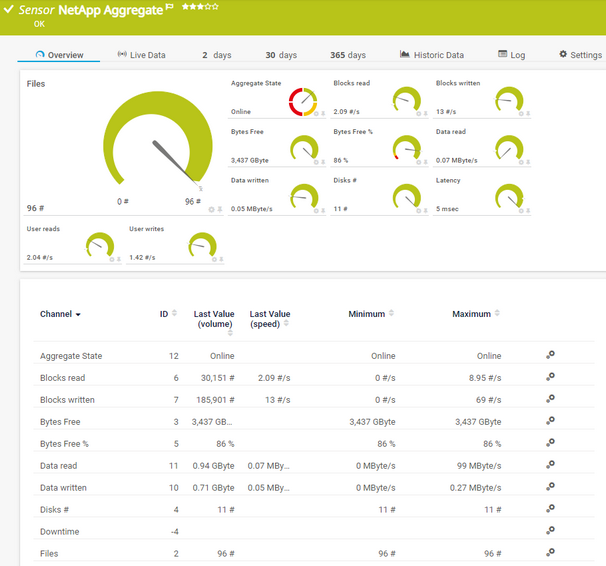Open channel settings for Data read row
Viewport: 606px width, 566px height.
pos(550,465)
